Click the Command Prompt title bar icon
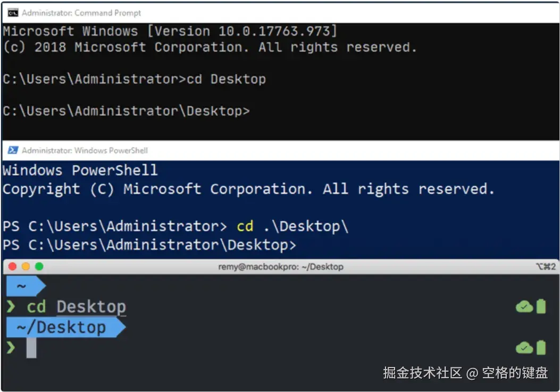The height and width of the screenshot is (392, 560). coord(13,13)
